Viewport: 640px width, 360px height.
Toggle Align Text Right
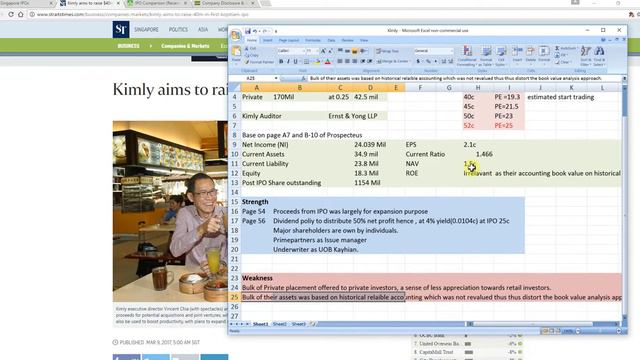[354, 61]
